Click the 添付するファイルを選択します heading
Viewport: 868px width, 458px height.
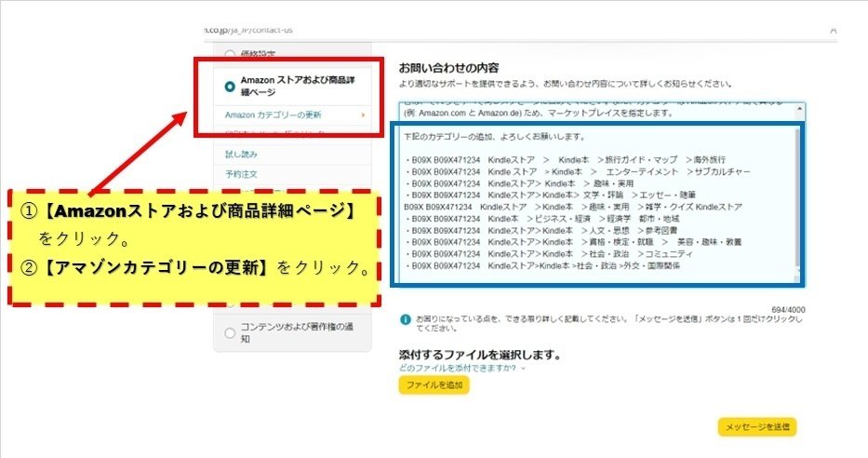click(x=480, y=355)
